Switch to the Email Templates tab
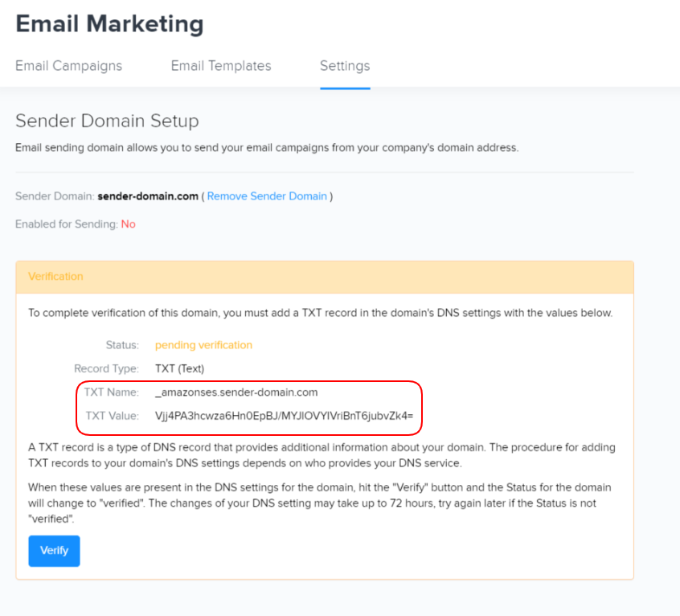Image resolution: width=680 pixels, height=616 pixels. (x=221, y=66)
